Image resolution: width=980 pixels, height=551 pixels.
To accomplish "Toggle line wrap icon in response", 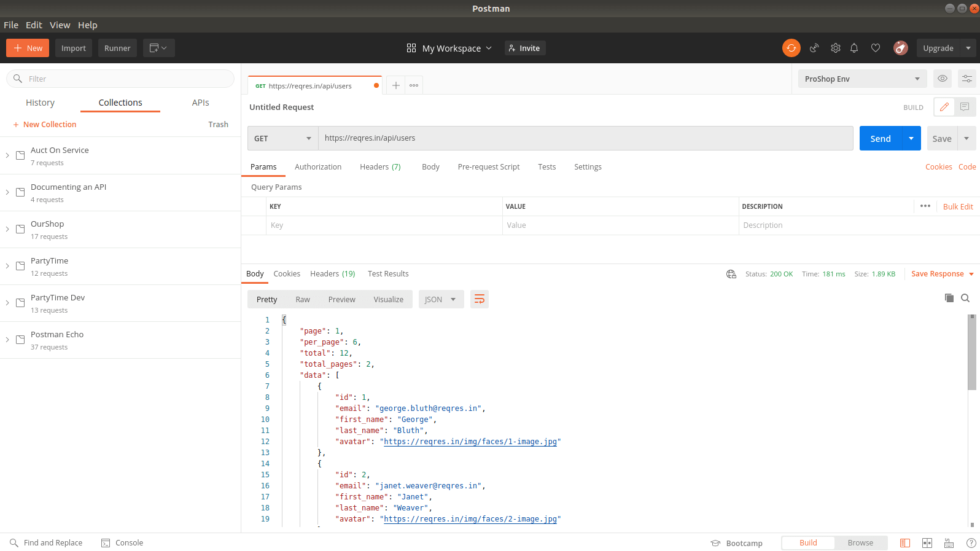I will tap(480, 299).
